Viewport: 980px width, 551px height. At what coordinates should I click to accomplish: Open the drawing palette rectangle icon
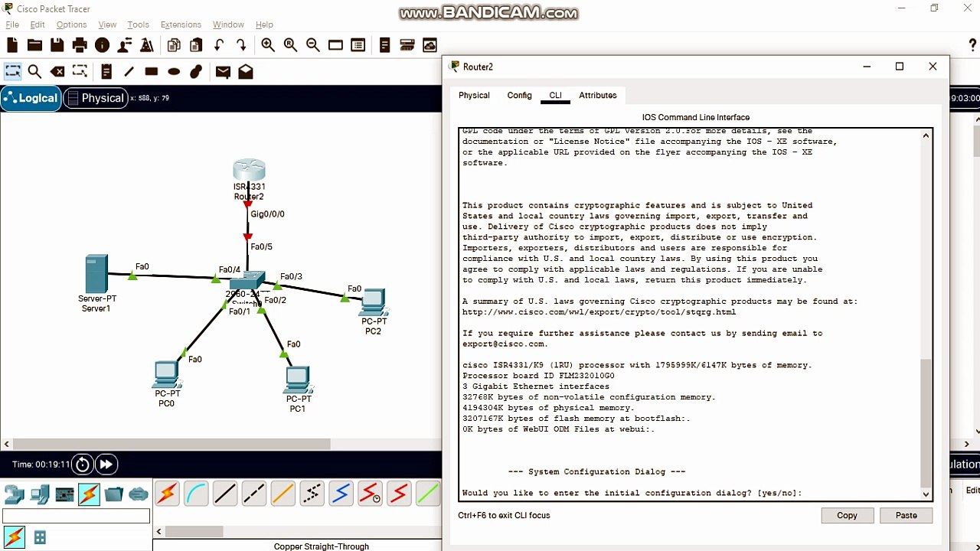pyautogui.click(x=335, y=45)
